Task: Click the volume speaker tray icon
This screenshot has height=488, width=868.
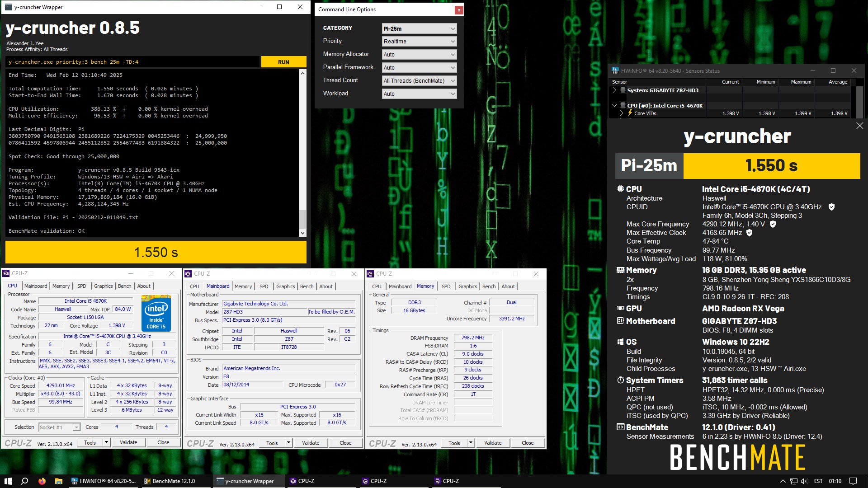Action: click(804, 481)
